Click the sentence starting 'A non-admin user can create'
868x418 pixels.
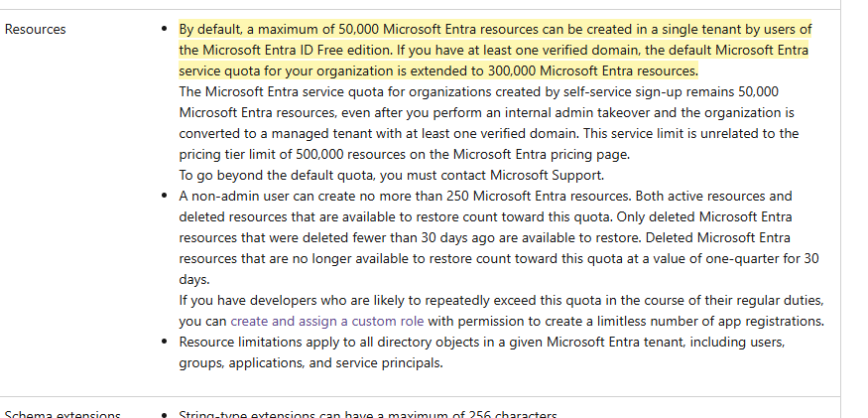click(407, 197)
